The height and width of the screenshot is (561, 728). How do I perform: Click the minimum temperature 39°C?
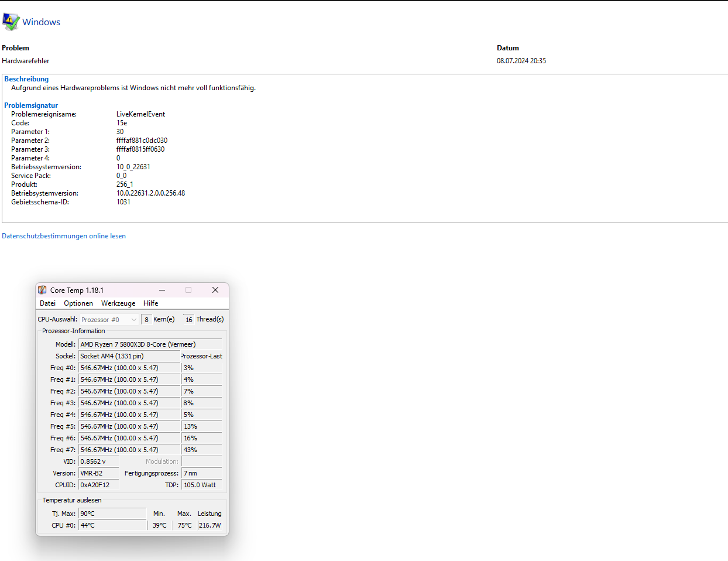[160, 525]
